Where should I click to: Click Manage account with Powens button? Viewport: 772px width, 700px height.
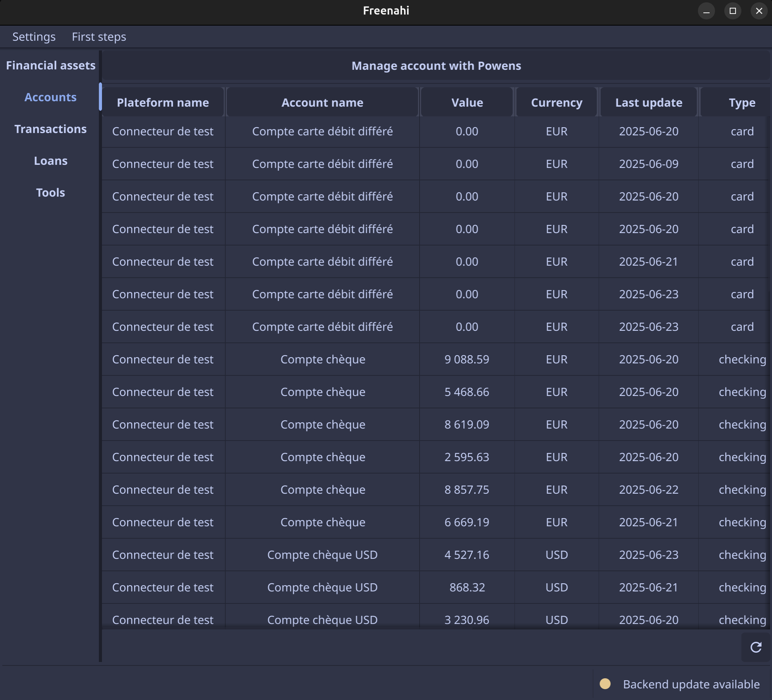click(x=436, y=66)
